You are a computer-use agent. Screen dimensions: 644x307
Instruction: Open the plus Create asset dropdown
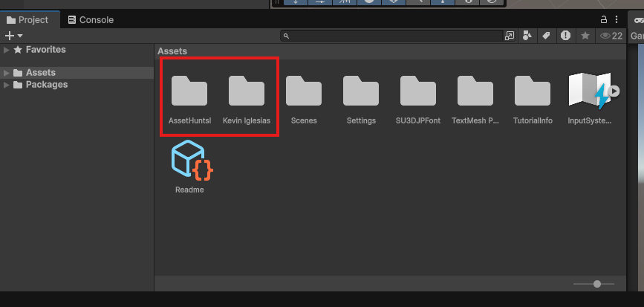click(x=13, y=36)
